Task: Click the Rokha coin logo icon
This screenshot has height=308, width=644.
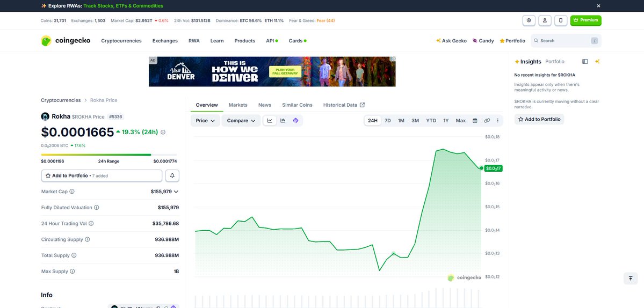Action: pos(45,116)
